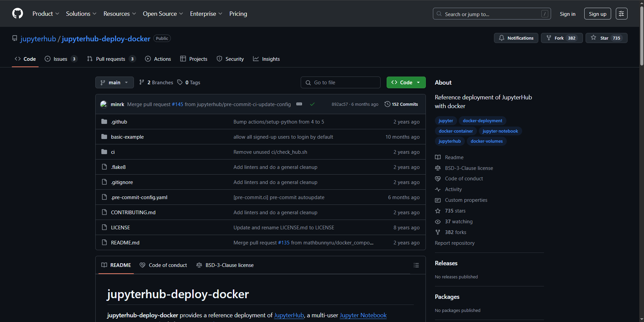Click the LICENSE file icon

pyautogui.click(x=104, y=227)
